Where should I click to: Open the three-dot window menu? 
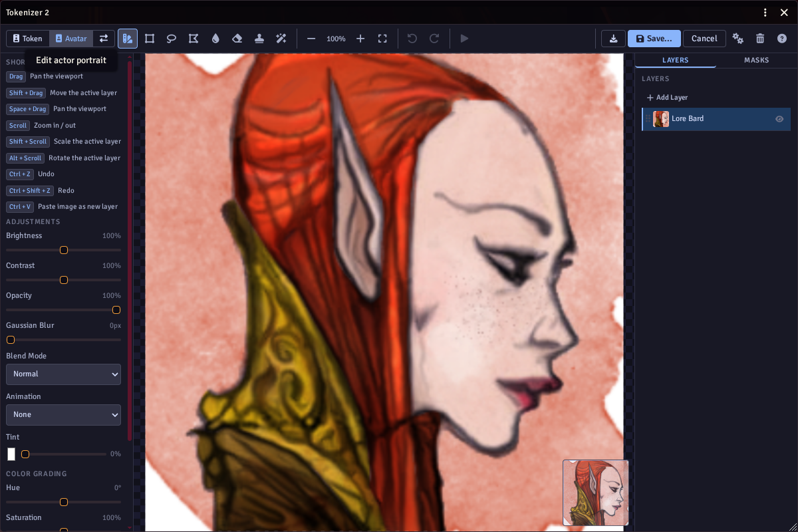click(x=765, y=13)
